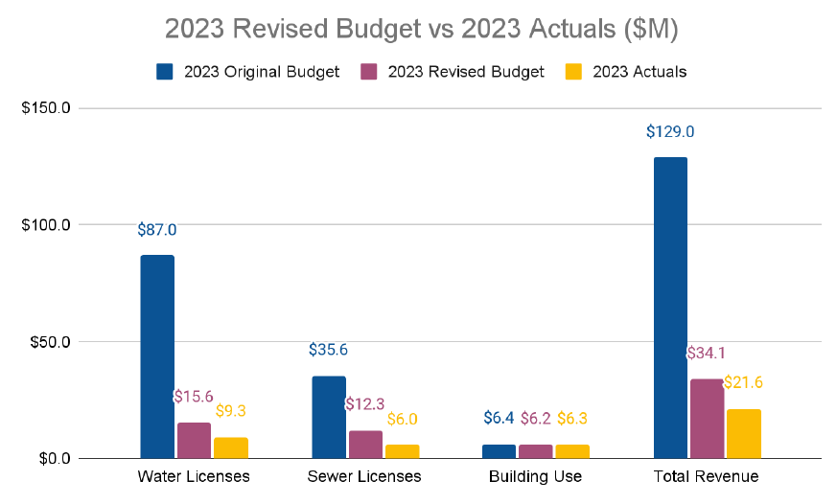Select the "Sewer Licenses" axis label

tap(364, 476)
